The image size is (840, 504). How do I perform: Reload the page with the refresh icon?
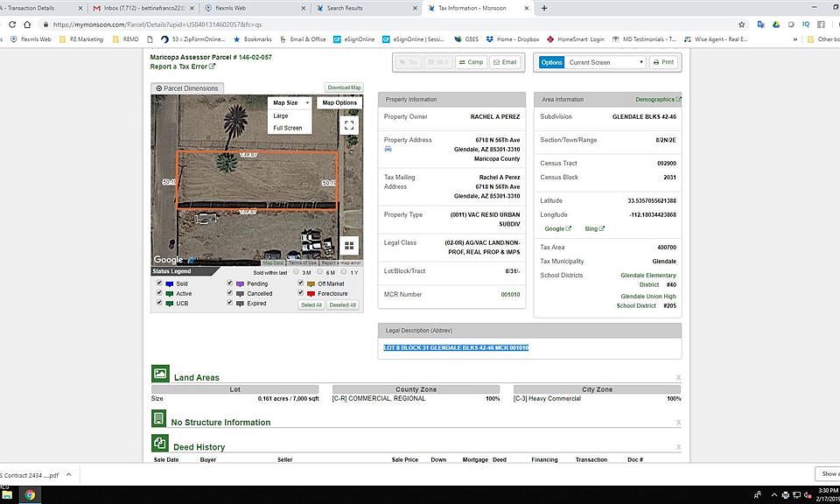[x=11, y=24]
